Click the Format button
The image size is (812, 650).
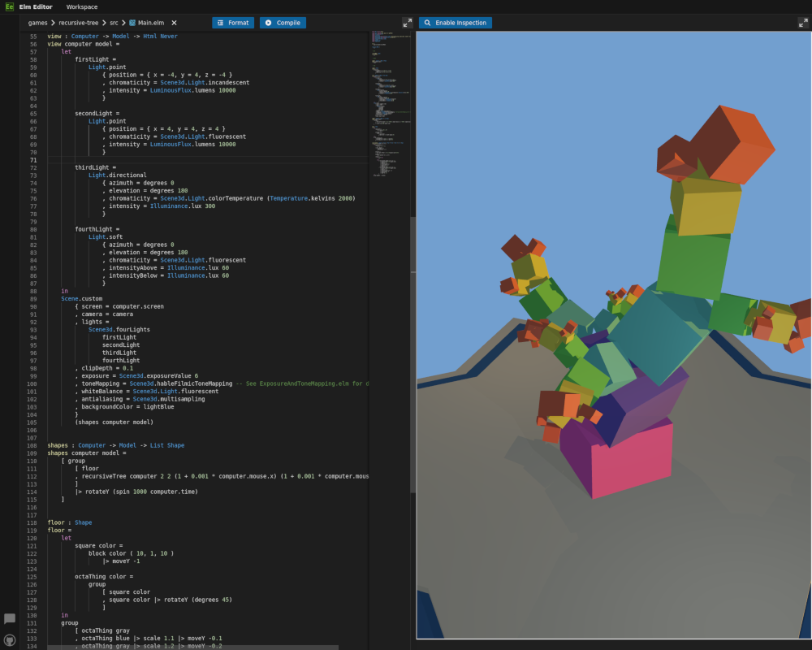[x=233, y=23]
